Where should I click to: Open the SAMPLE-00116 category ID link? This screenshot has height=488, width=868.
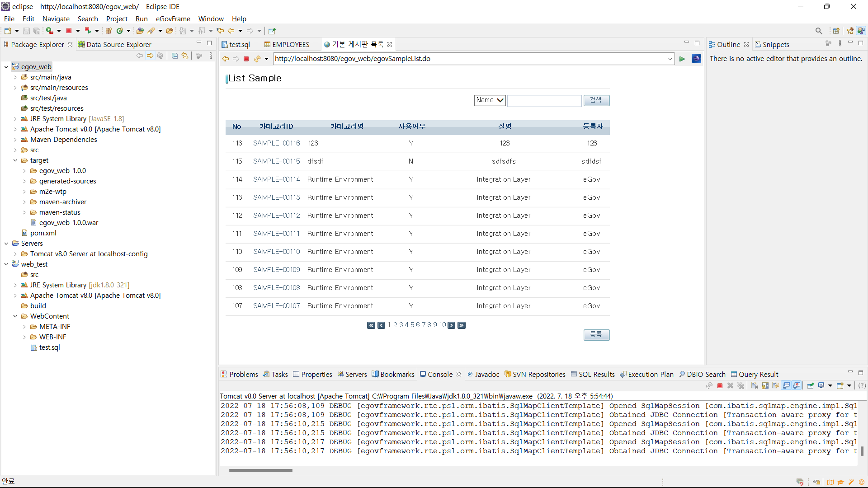pos(276,143)
